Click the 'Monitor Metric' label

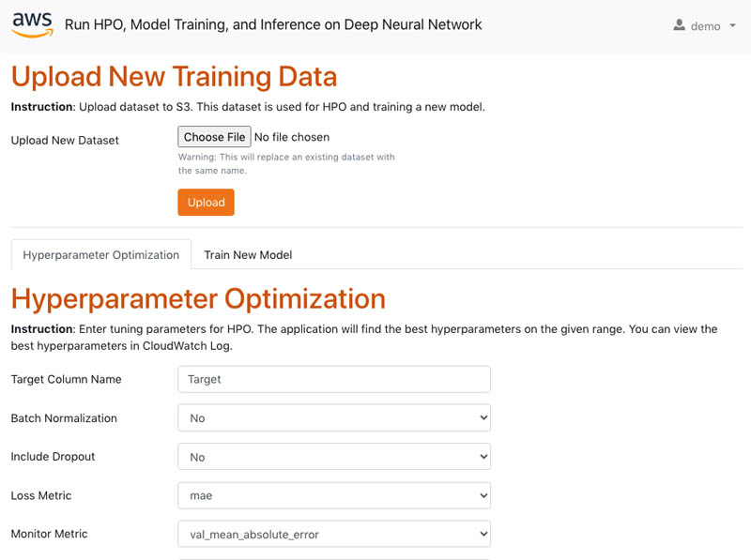point(50,534)
